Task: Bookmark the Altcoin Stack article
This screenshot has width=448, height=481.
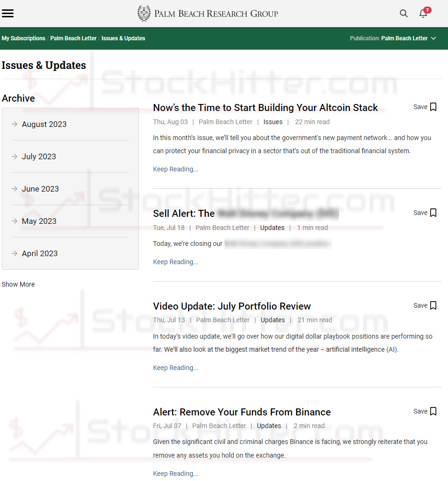Action: click(x=433, y=107)
